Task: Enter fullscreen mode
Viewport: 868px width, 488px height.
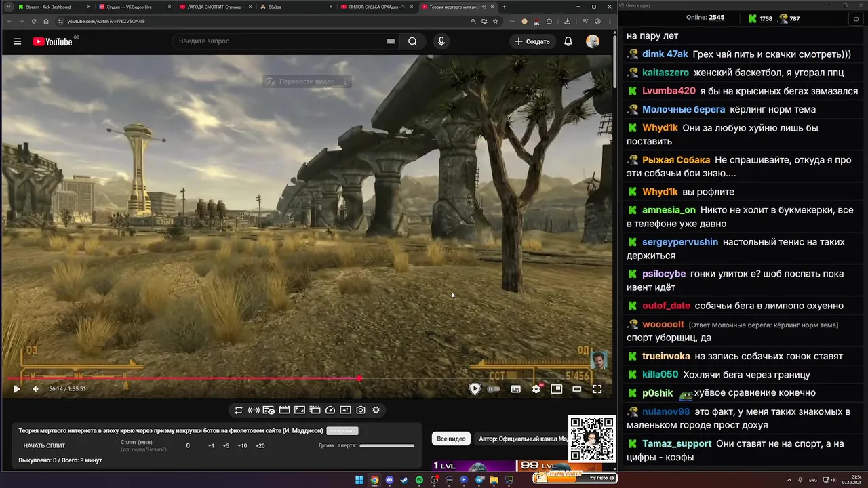Action: click(x=597, y=389)
